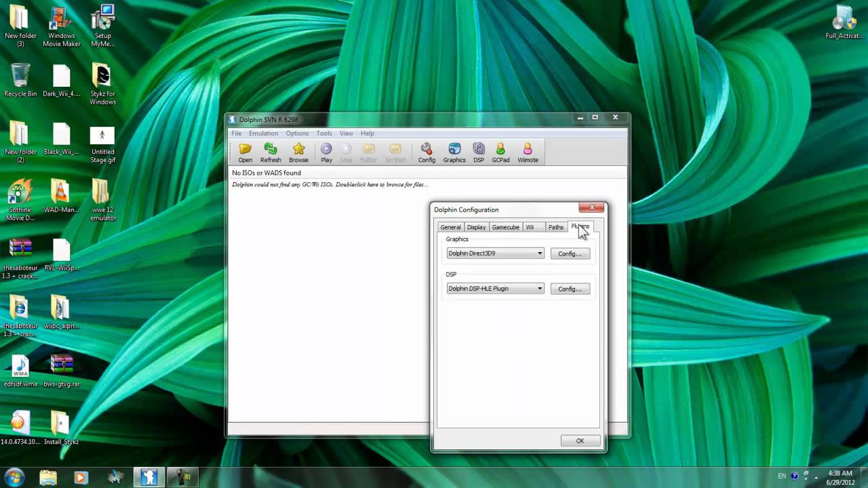Switch to the Display tab

[x=476, y=227]
